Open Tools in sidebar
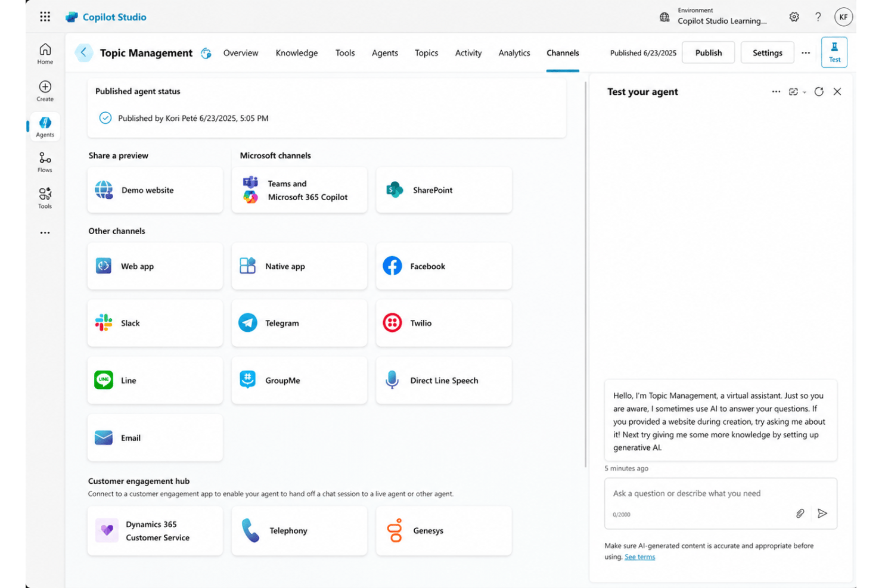The image size is (882, 588). point(45,198)
